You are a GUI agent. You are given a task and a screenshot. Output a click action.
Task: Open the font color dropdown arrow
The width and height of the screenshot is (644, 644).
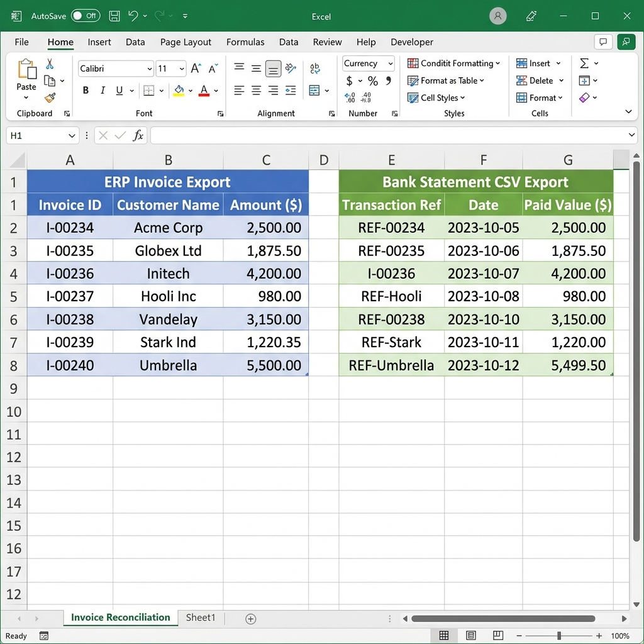[x=216, y=91]
